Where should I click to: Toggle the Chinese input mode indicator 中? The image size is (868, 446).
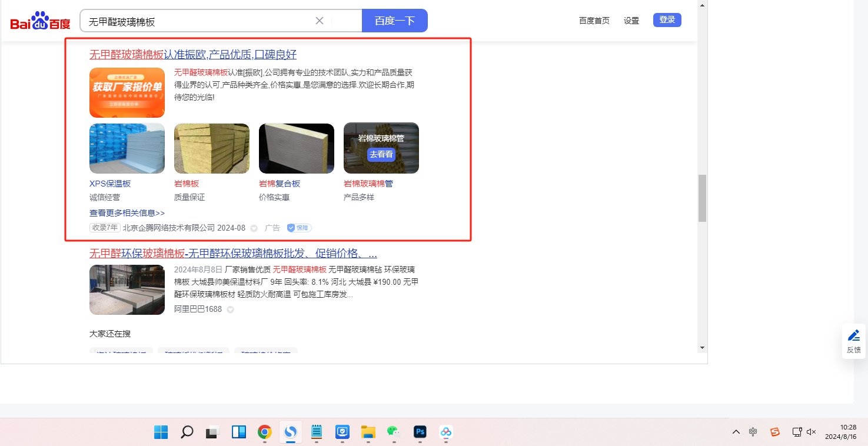(x=753, y=432)
